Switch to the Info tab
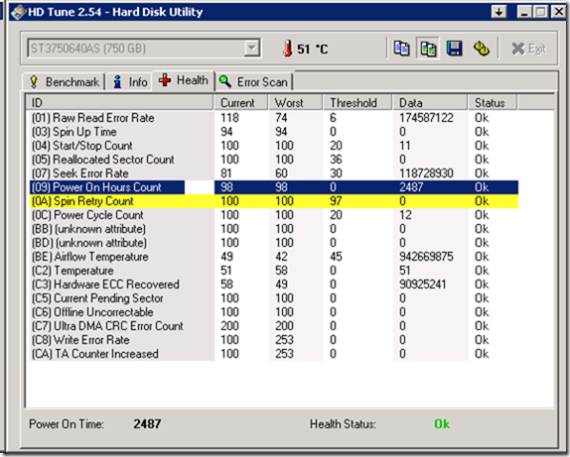Viewport: 570px width, 457px height. pyautogui.click(x=130, y=81)
